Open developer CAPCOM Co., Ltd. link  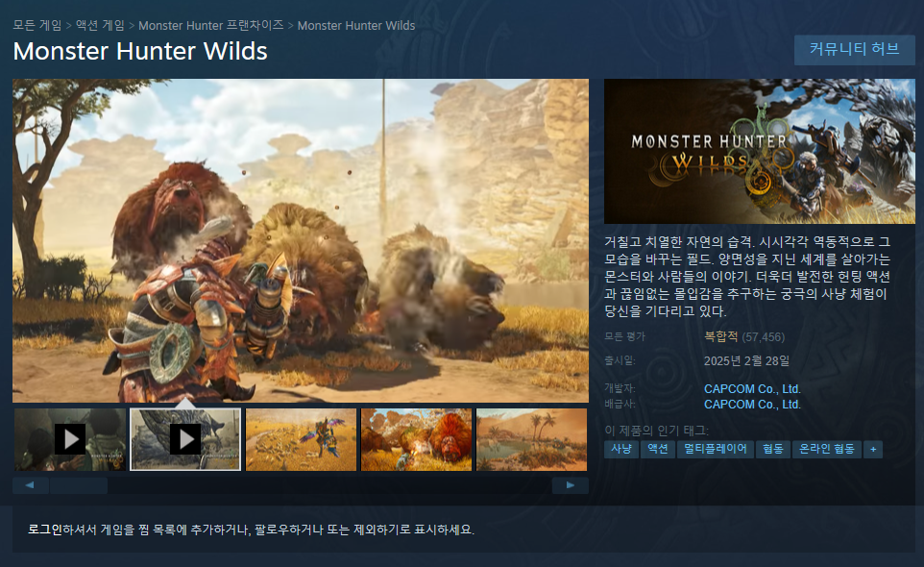click(752, 389)
